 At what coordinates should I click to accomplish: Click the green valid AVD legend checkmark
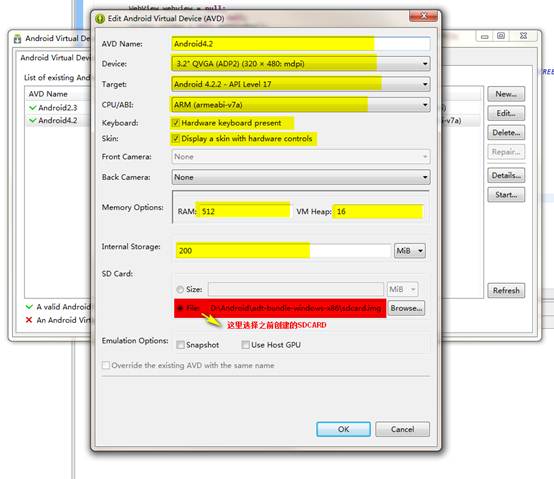(29, 307)
